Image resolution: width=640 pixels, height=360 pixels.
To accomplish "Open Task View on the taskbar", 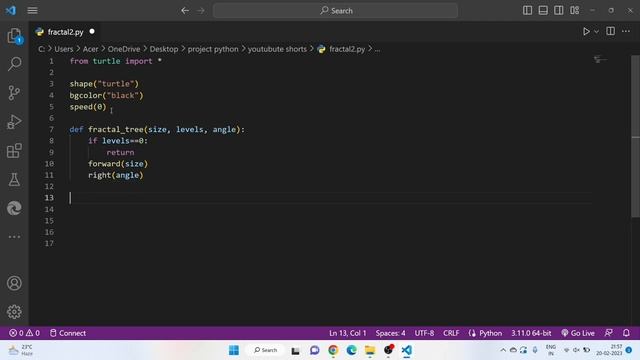I will (x=296, y=350).
